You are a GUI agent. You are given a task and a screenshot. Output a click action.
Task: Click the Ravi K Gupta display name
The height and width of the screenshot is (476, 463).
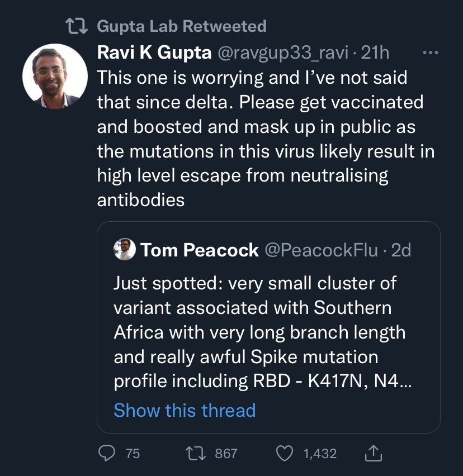pos(154,53)
